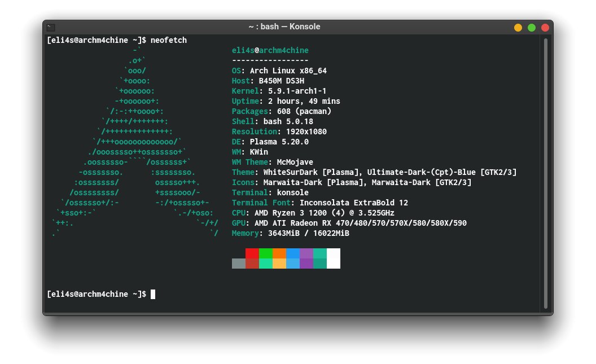
Task: Click the 'Kernel: 5.9.1-arch1-1' line
Action: pyautogui.click(x=279, y=91)
